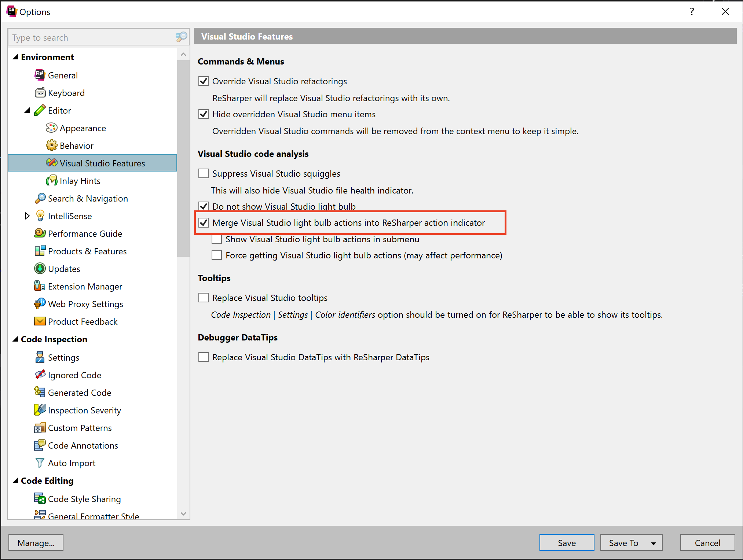743x560 pixels.
Task: Expand the Code Editing section
Action: coord(16,480)
